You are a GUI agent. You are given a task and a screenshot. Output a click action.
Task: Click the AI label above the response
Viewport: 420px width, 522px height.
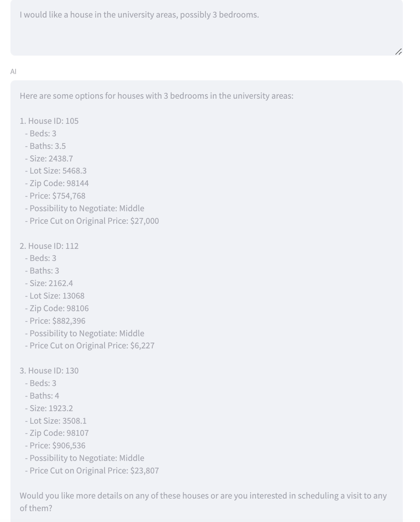13,72
